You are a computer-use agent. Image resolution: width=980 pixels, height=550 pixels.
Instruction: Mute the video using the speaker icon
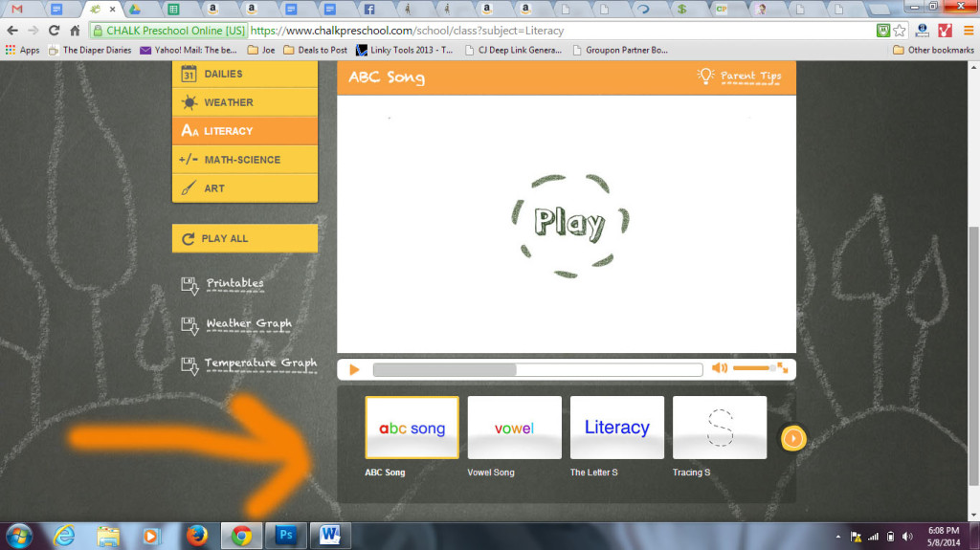[x=719, y=368]
